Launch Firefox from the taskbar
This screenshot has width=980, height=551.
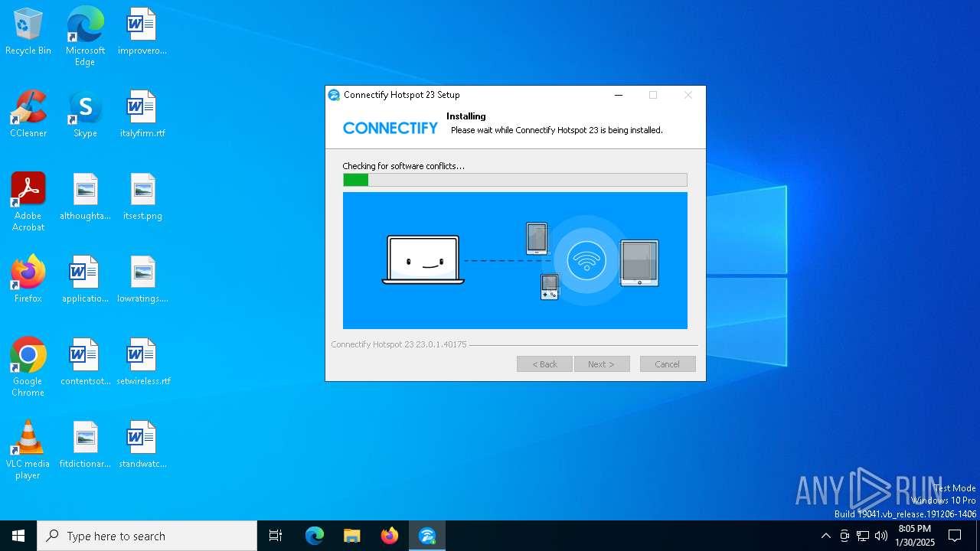click(390, 536)
